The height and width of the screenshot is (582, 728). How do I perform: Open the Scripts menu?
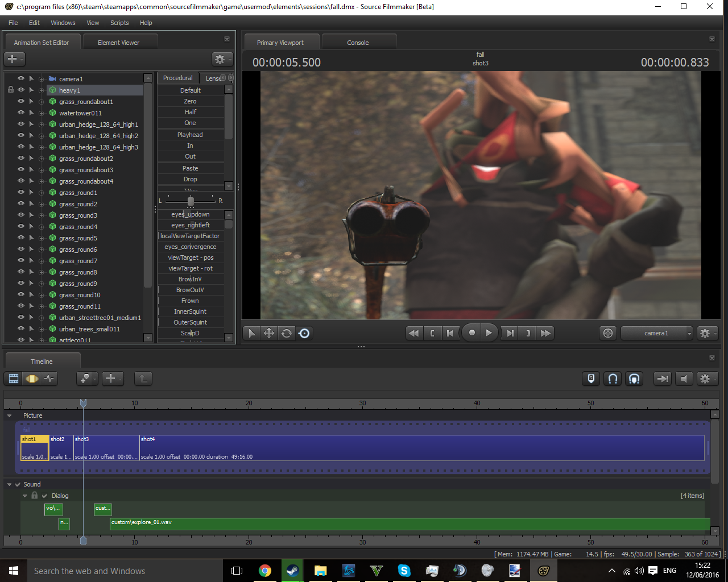click(119, 23)
